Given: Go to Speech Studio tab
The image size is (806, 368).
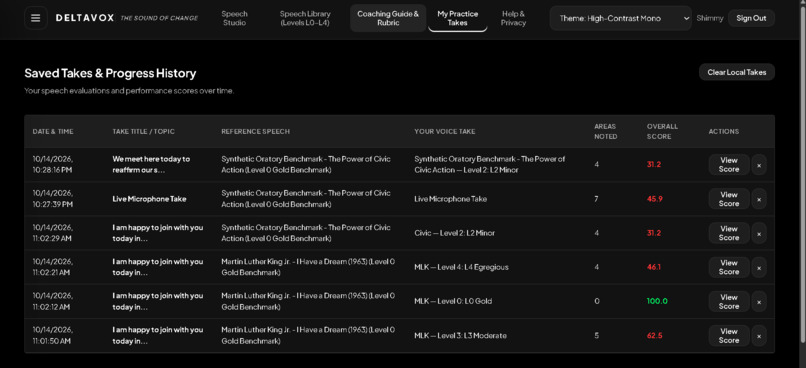Looking at the screenshot, I should coord(234,18).
